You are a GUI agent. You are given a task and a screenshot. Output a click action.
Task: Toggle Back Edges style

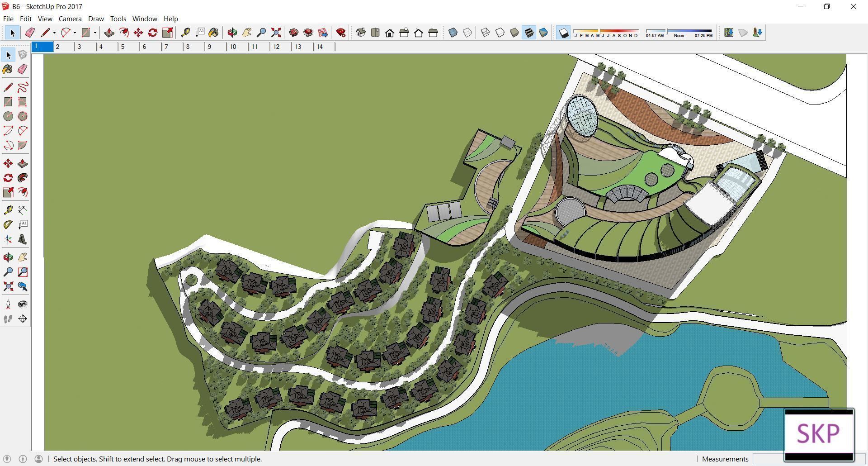[x=467, y=33]
